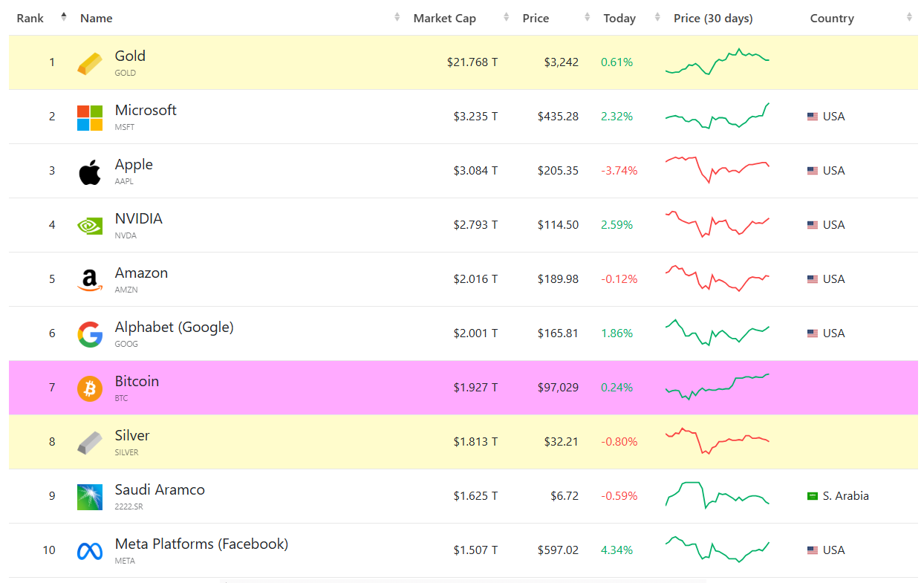The width and height of the screenshot is (924, 583).
Task: Open the NVIDIA company link
Action: (x=139, y=218)
